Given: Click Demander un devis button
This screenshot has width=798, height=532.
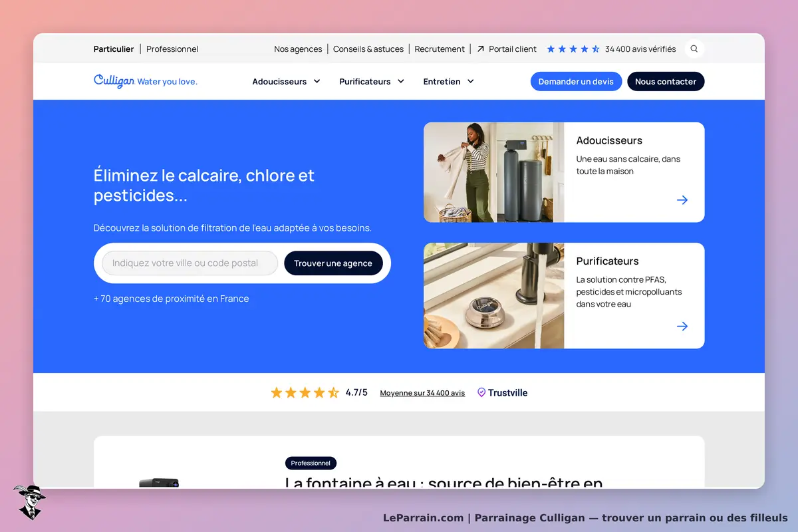Looking at the screenshot, I should point(576,81).
